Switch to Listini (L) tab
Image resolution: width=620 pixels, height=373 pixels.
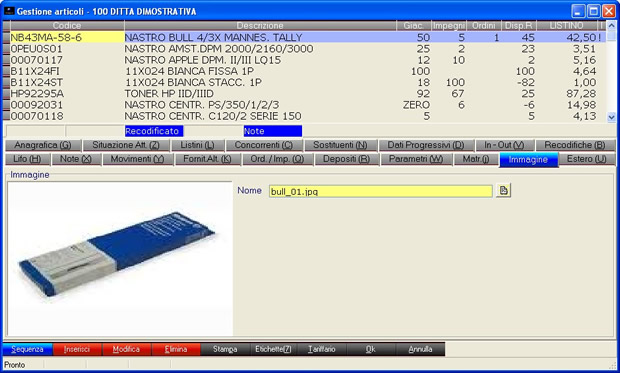[197, 145]
